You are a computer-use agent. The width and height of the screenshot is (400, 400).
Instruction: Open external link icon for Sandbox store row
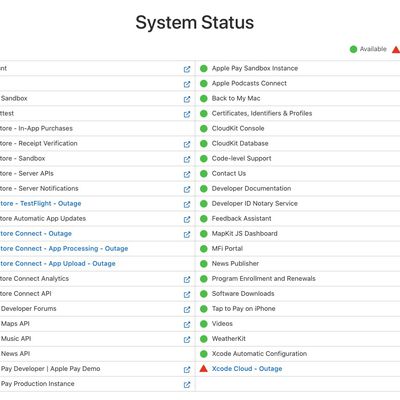pyautogui.click(x=187, y=159)
